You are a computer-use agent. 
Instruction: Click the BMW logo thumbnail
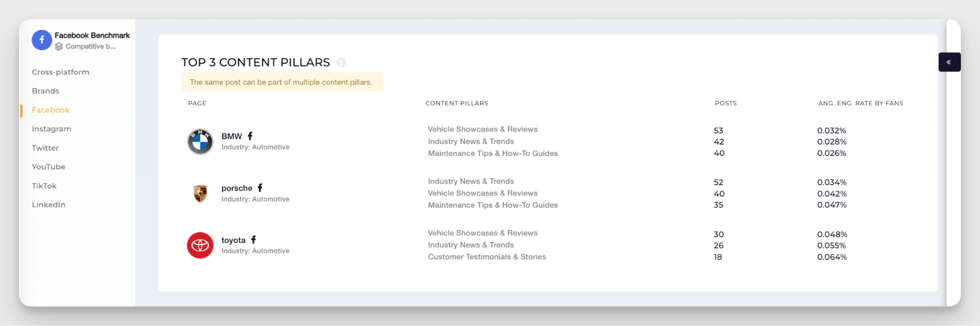point(200,142)
